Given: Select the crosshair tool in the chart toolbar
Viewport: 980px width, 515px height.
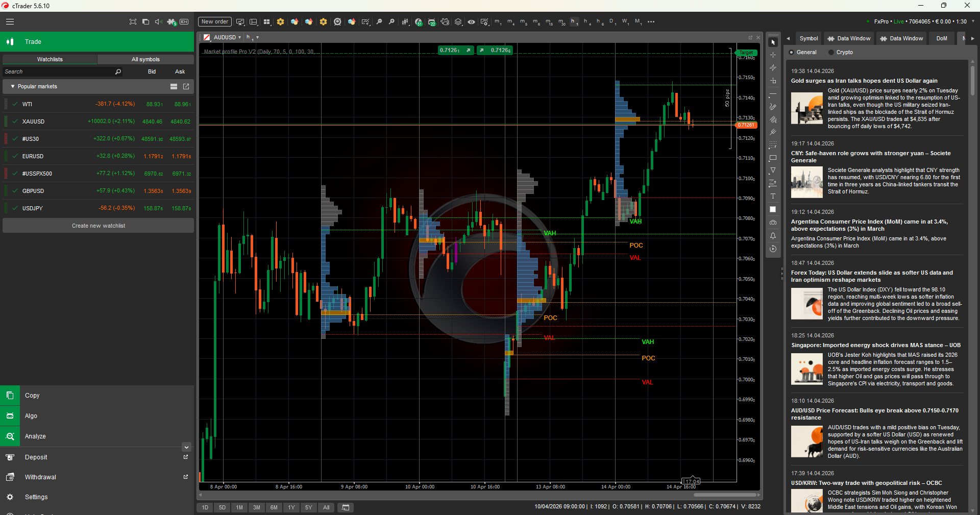Looking at the screenshot, I should 773,55.
